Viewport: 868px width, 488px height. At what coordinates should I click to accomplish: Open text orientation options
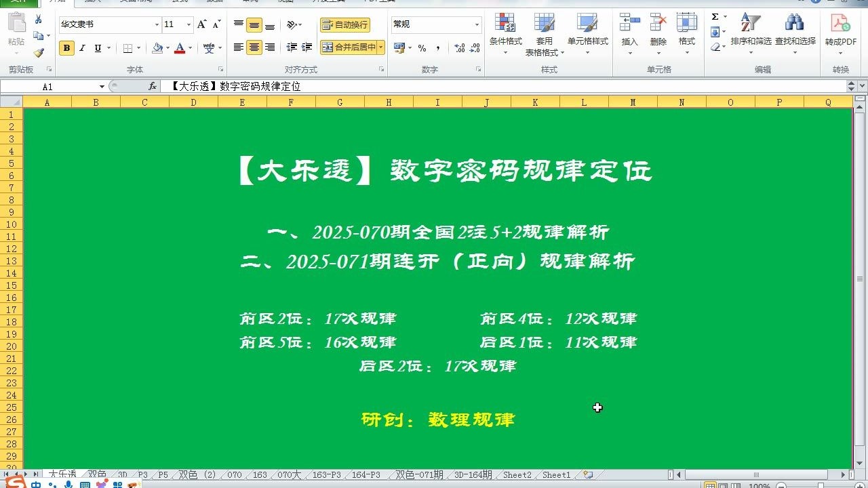tap(294, 25)
